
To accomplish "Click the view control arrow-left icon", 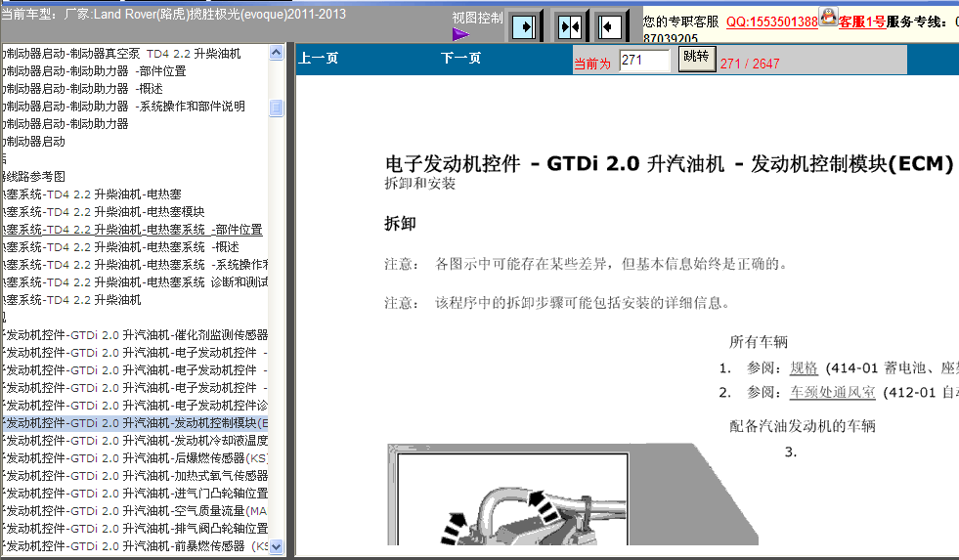I will (609, 27).
